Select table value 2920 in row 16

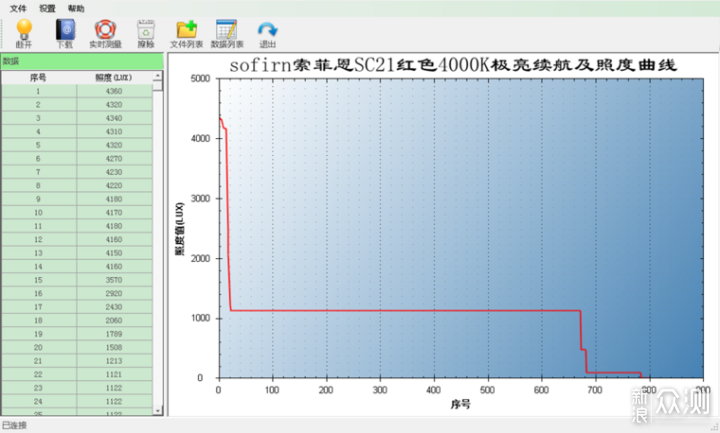click(114, 293)
